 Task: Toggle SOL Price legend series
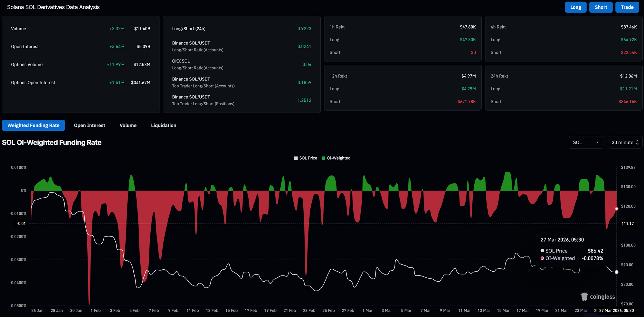306,158
